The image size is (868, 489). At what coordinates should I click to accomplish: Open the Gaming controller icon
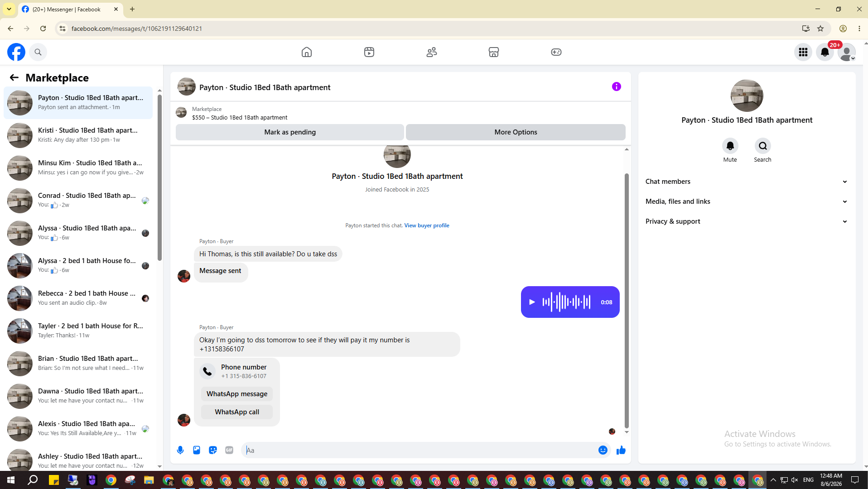tap(556, 52)
